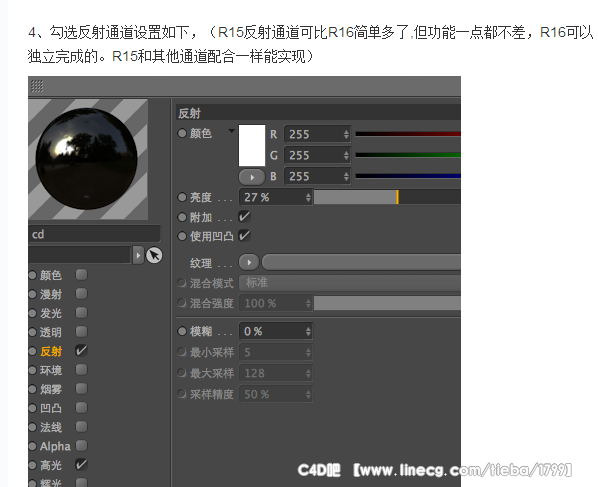Screen dimensions: 598x487
Task: Click the arrow button beside the layer field
Action: [x=138, y=255]
